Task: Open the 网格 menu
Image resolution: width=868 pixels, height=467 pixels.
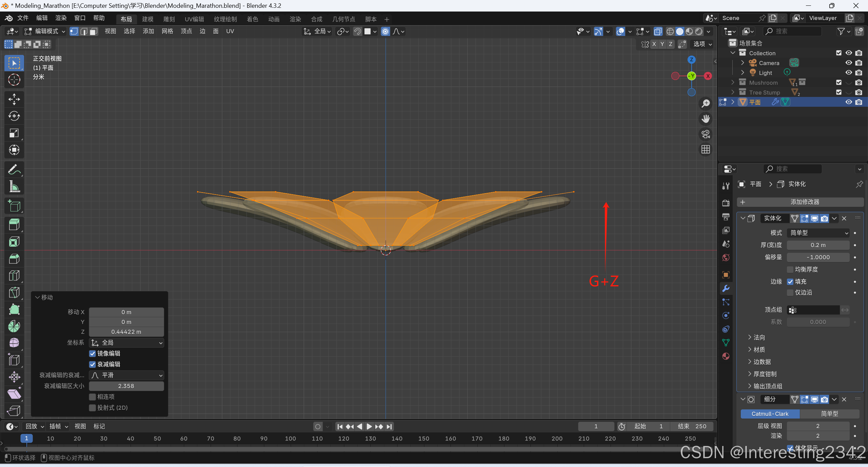Action: click(x=167, y=32)
